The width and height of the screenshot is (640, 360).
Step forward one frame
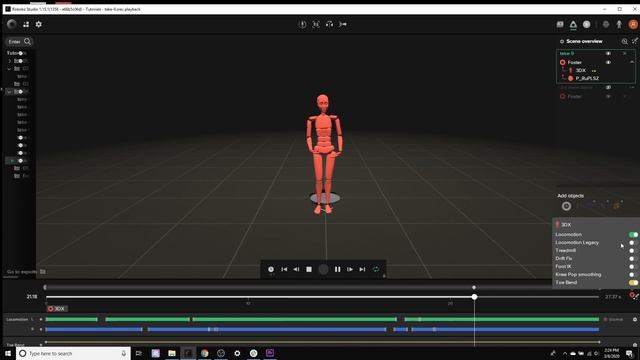pos(350,269)
